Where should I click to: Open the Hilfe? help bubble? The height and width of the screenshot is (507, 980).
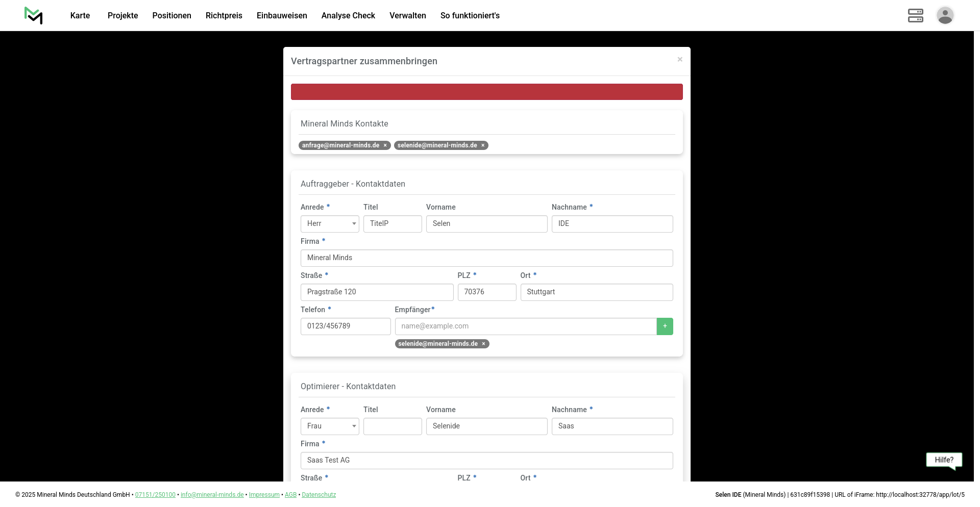tap(944, 460)
